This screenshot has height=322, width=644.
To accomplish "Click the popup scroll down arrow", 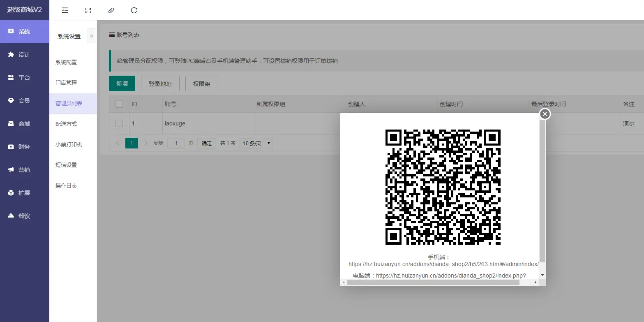I will pos(542,275).
